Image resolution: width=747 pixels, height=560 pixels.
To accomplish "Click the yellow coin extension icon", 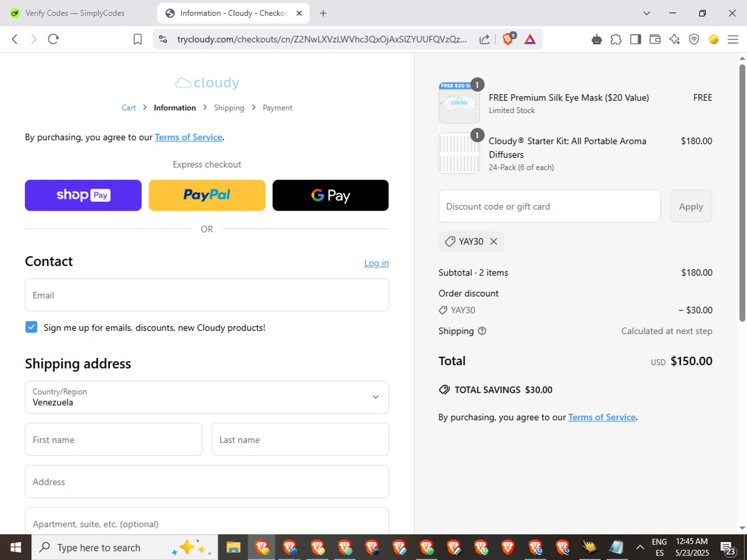I will click(713, 39).
